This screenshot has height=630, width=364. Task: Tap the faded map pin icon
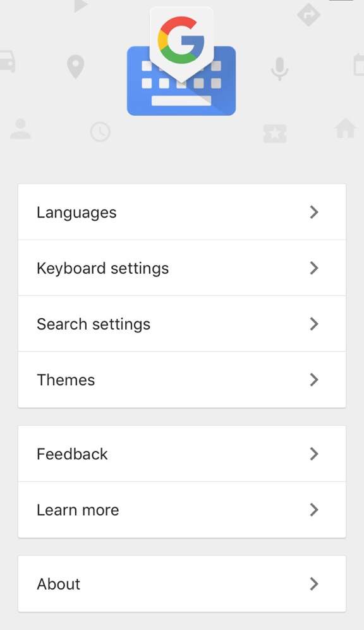(75, 67)
